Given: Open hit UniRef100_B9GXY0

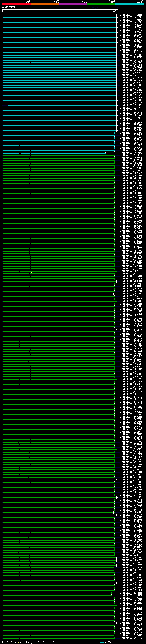Looking at the screenshot, I should pyautogui.click(x=131, y=50).
